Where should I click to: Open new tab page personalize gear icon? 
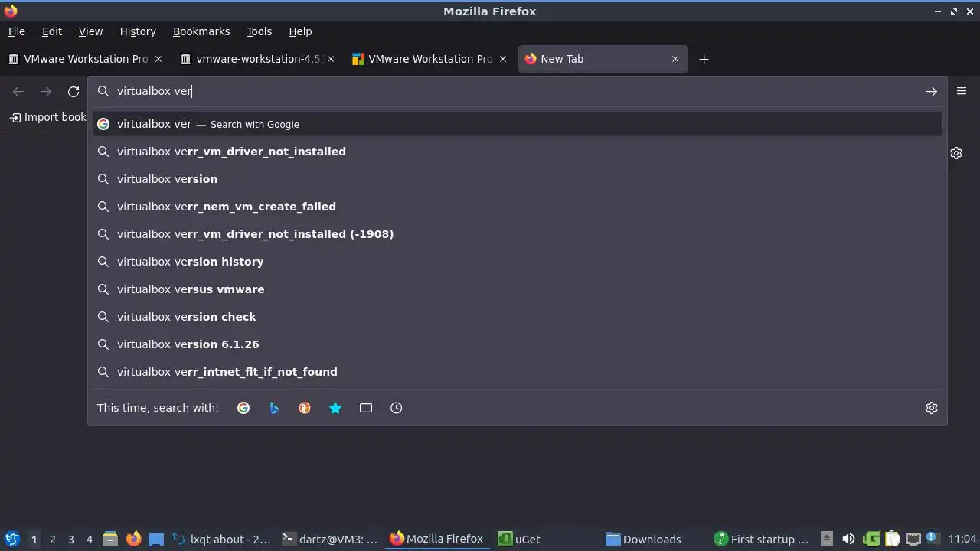point(956,153)
